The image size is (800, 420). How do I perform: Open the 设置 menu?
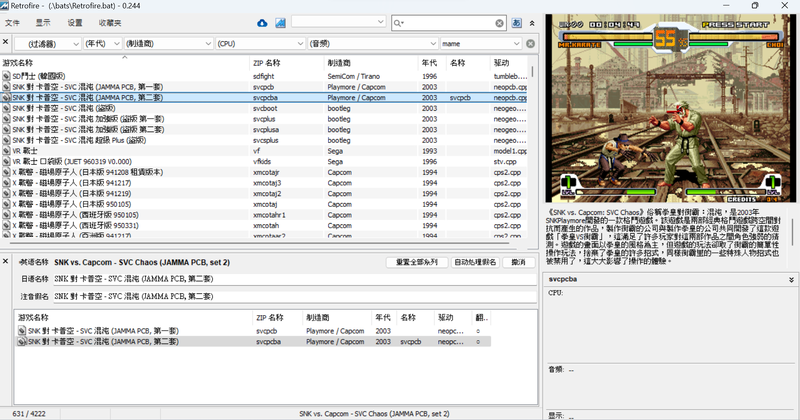click(x=75, y=23)
